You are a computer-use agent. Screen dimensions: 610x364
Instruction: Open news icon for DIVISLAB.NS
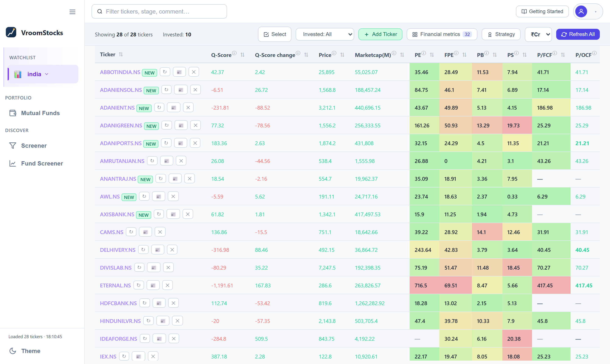(x=154, y=268)
